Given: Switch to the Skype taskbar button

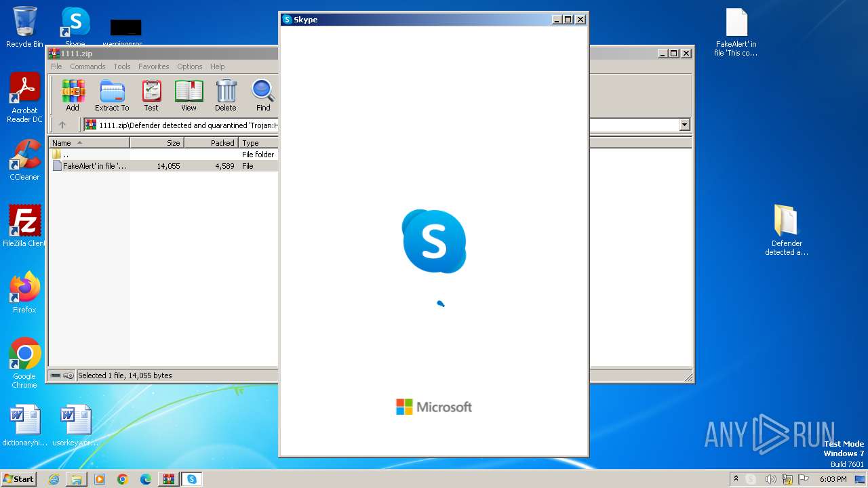Looking at the screenshot, I should (x=192, y=479).
